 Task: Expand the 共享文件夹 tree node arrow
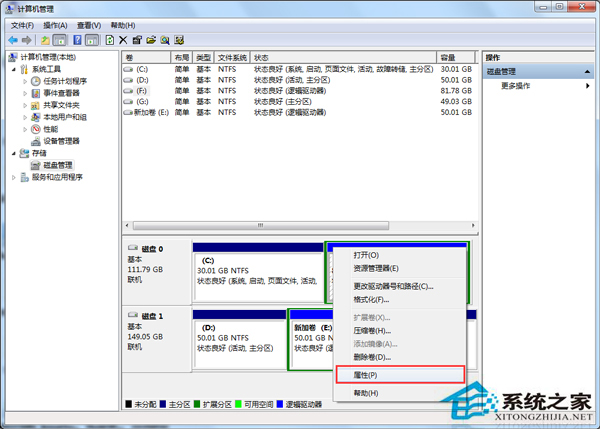(25, 105)
